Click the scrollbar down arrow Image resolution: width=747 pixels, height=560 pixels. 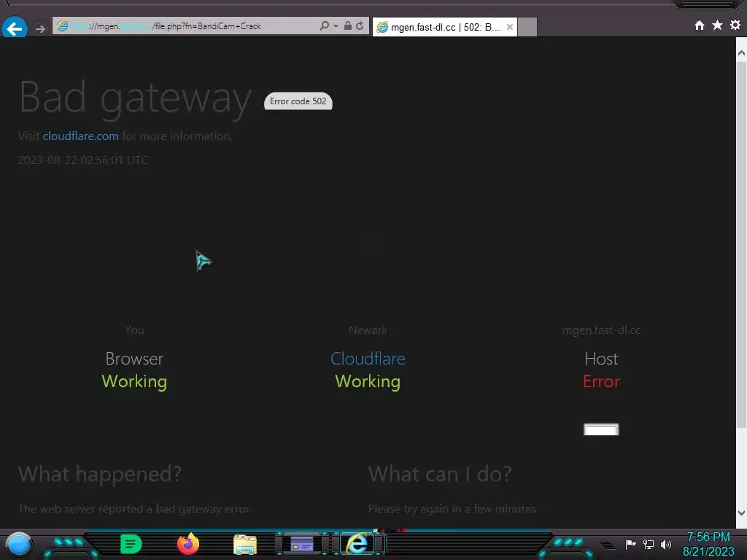[741, 513]
